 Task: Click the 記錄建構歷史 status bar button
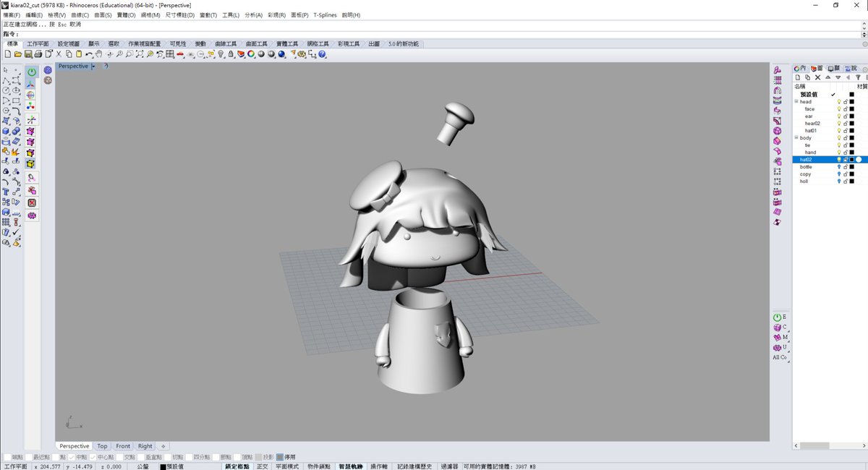point(414,466)
